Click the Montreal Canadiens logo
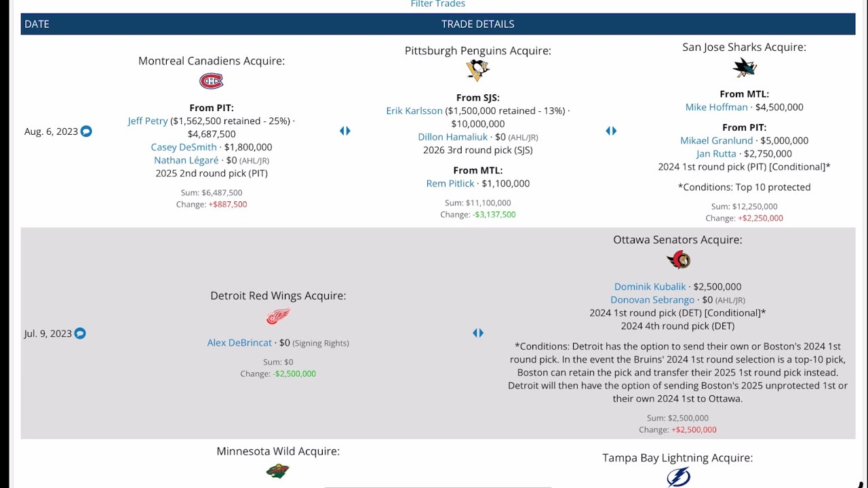 (x=211, y=81)
